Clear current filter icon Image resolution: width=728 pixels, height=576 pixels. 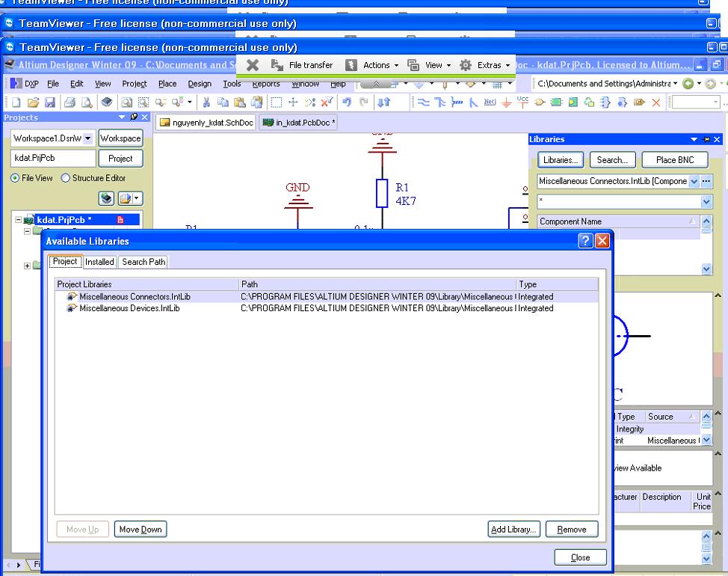327,102
